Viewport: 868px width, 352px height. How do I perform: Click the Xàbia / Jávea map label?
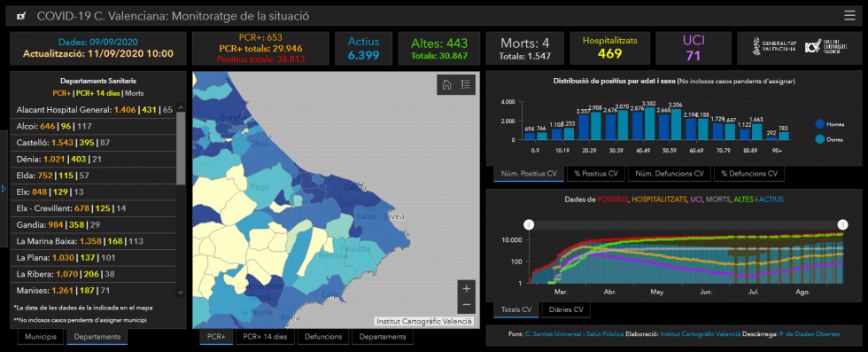pyautogui.click(x=380, y=216)
